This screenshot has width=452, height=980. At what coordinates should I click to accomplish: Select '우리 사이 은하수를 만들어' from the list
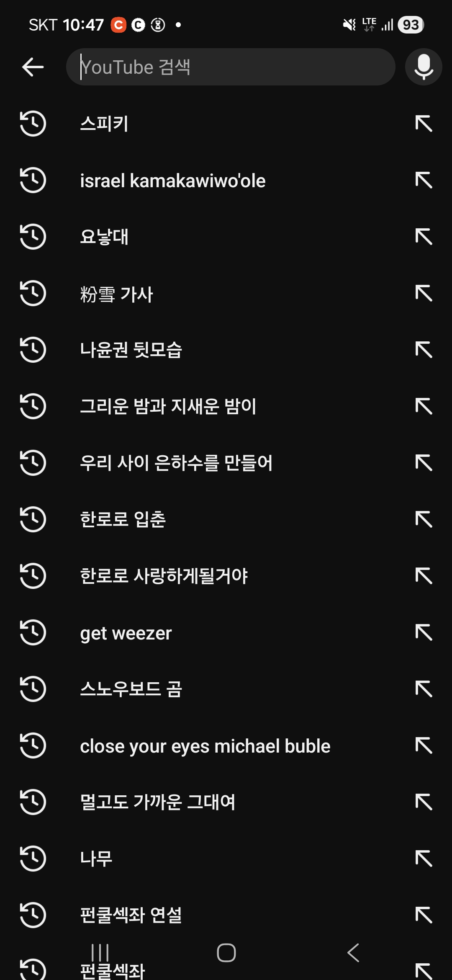click(176, 463)
